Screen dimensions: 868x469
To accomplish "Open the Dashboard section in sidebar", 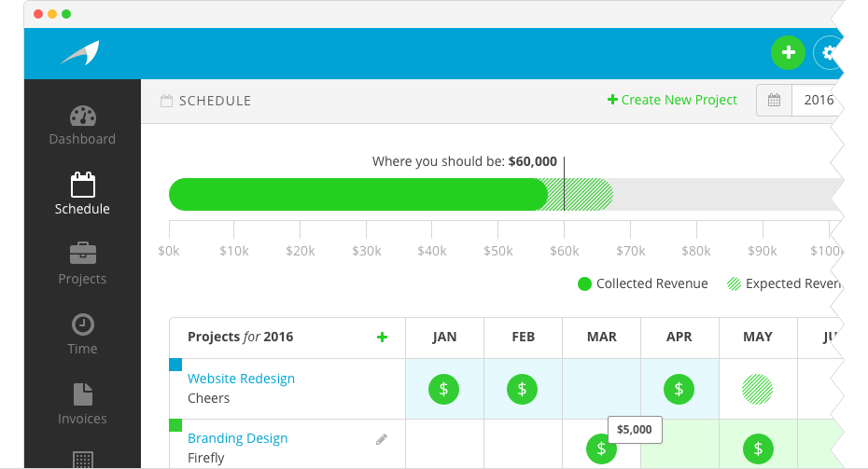I will click(82, 126).
